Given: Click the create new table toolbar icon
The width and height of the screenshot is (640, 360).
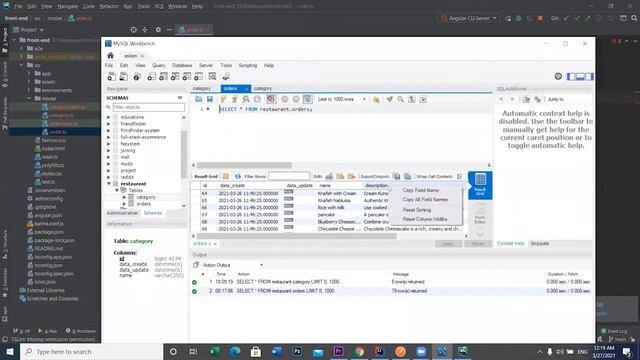Looking at the screenshot, I should (x=163, y=76).
